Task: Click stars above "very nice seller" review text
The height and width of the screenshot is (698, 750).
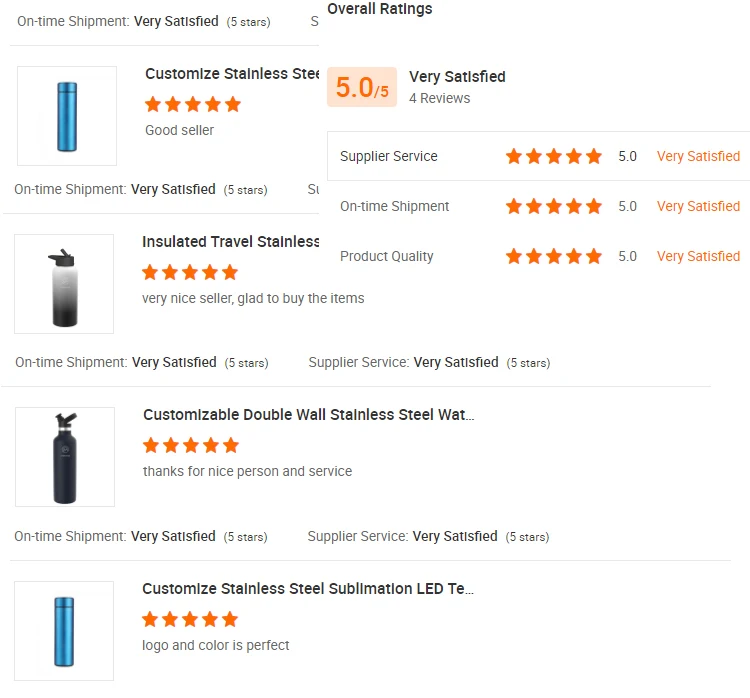Action: (190, 272)
